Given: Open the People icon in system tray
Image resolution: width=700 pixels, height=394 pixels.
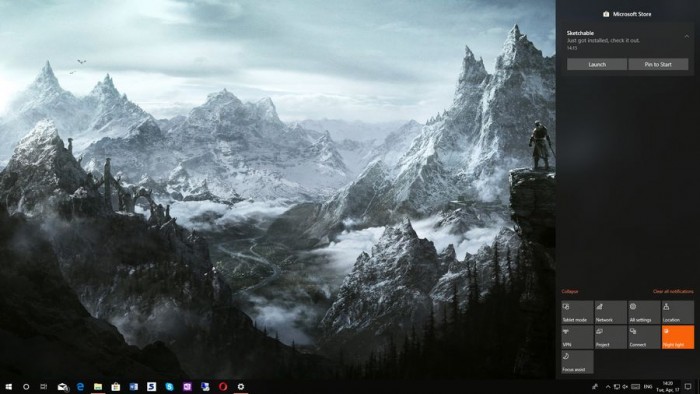Looking at the screenshot, I should [595, 387].
